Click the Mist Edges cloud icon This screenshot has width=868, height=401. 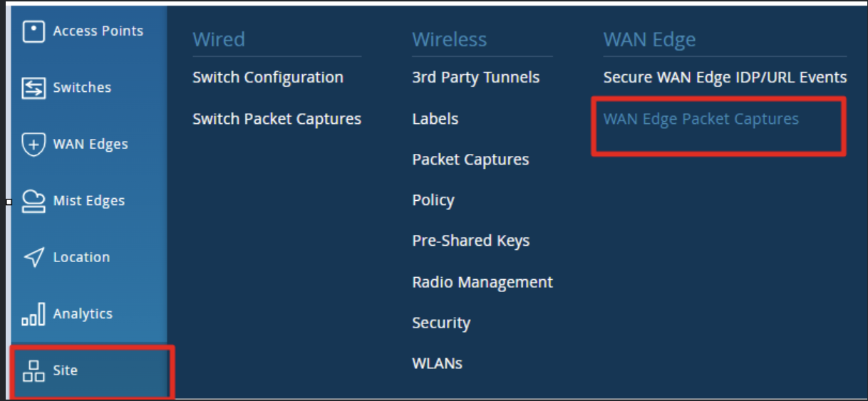pyautogui.click(x=33, y=201)
